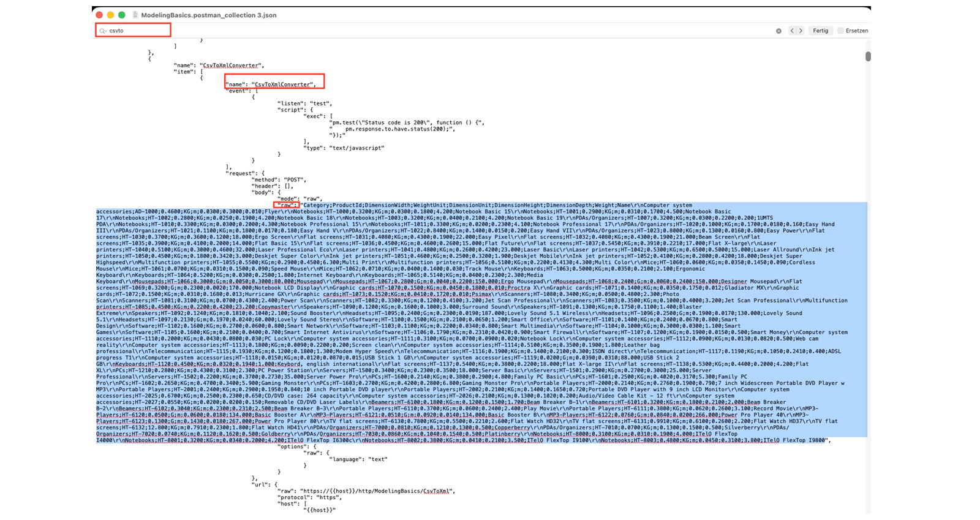Click the ModelingBasics.postman_collection 3.json title
The width and height of the screenshot is (980, 520).
coord(209,15)
